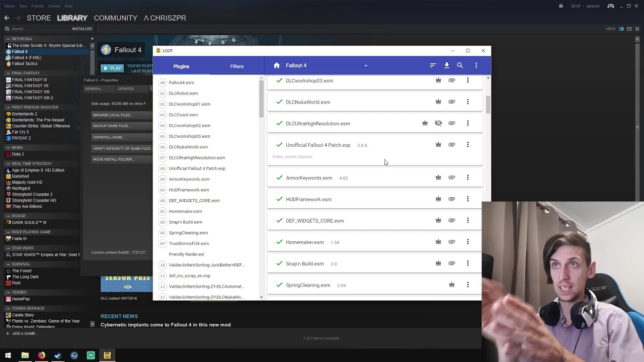Click the Steam library search field
644x362 pixels.
point(38,29)
